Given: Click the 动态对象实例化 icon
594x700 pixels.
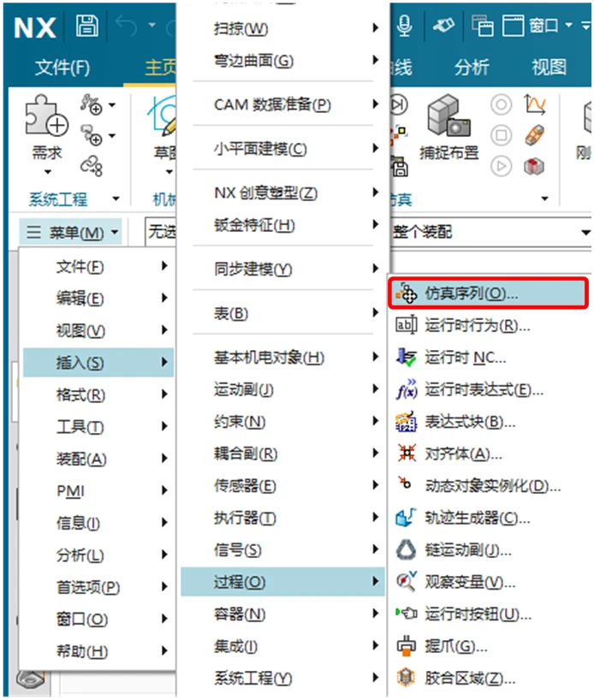Looking at the screenshot, I should pyautogui.click(x=405, y=483).
